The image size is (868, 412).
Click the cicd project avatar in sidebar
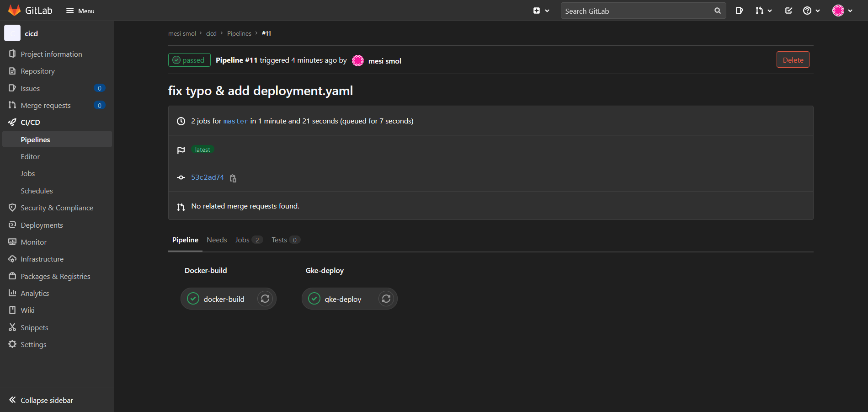(x=12, y=33)
